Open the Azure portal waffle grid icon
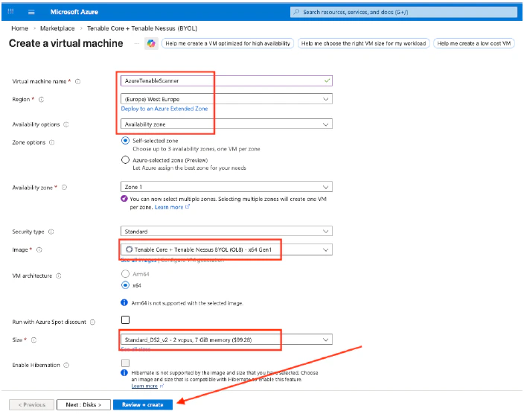This screenshot has width=524, height=420. tap(10, 12)
